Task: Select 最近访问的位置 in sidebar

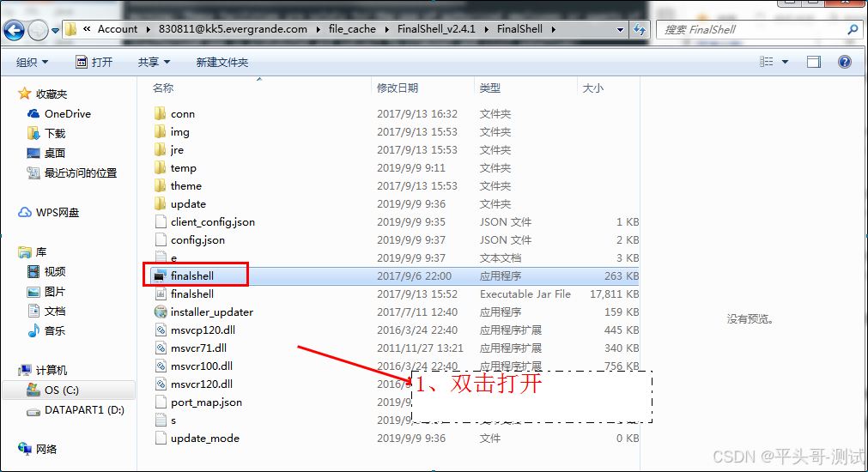Action: pyautogui.click(x=72, y=172)
